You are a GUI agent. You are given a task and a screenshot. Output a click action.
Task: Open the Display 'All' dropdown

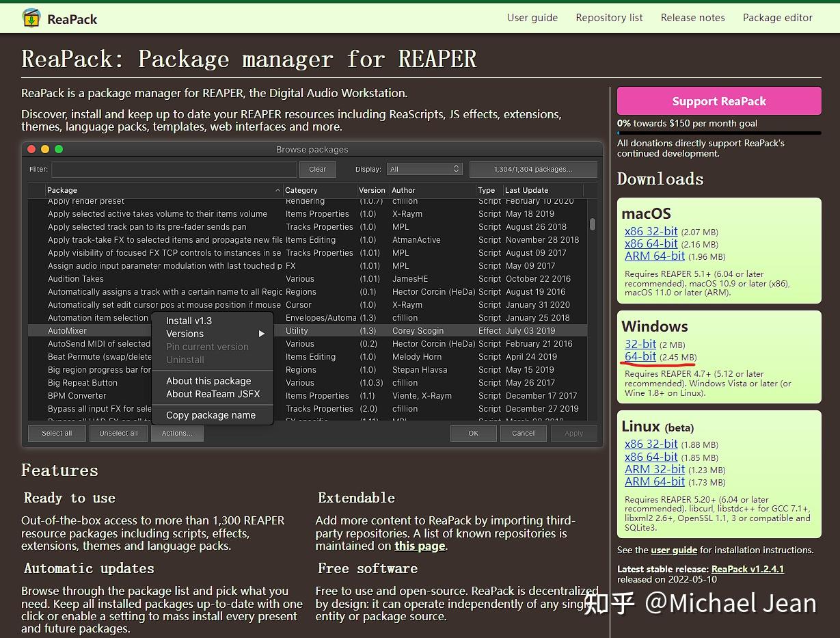(424, 169)
